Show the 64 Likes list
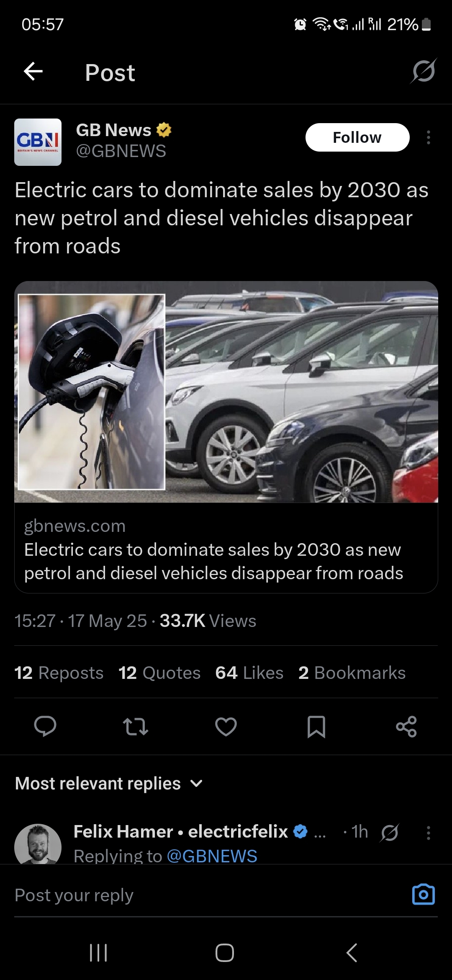 click(249, 673)
